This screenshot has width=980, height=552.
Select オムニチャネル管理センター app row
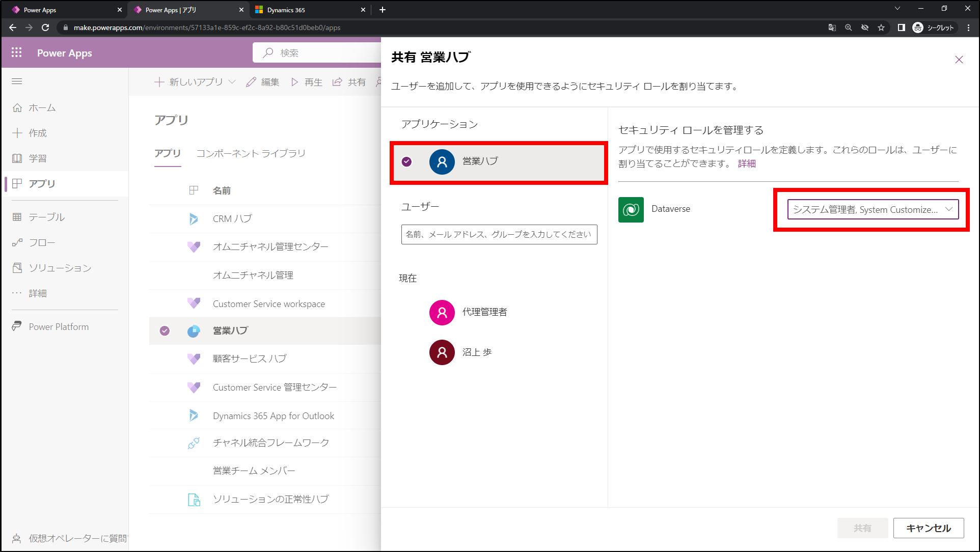[265, 247]
